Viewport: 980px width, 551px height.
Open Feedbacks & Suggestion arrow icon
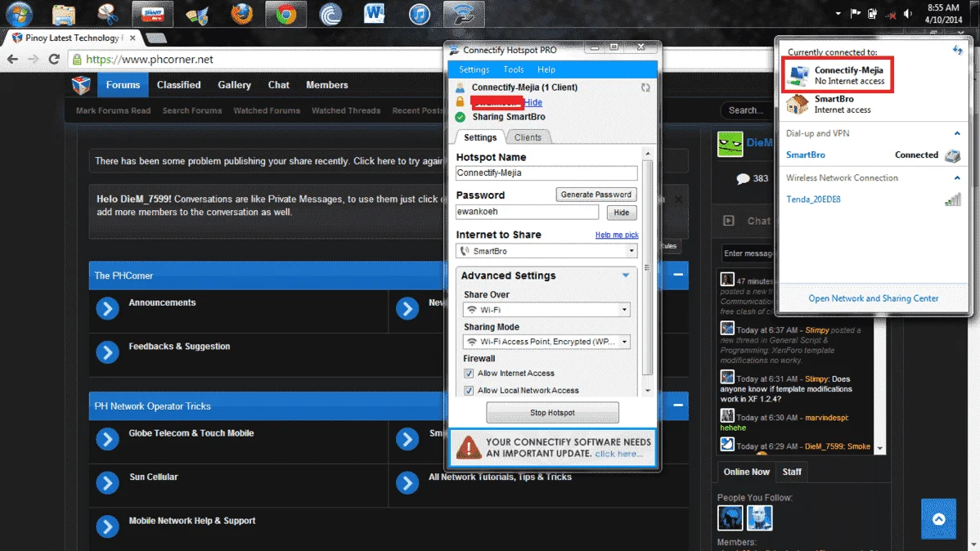coord(107,352)
